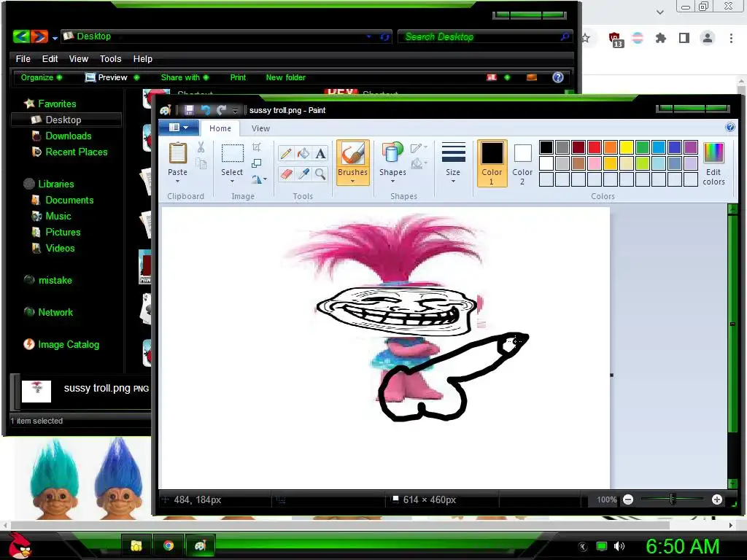
Task: Click the Copy icon in Clipboard group
Action: coord(201,164)
